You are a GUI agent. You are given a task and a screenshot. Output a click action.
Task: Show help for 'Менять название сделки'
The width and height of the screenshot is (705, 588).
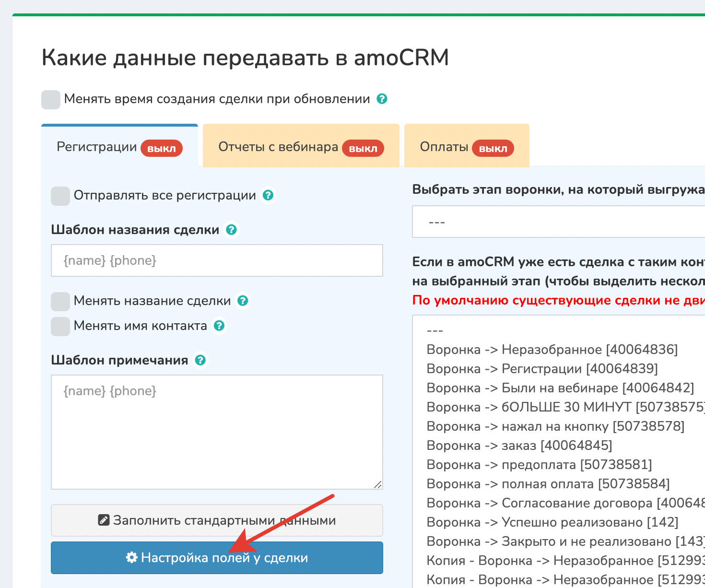coord(243,301)
